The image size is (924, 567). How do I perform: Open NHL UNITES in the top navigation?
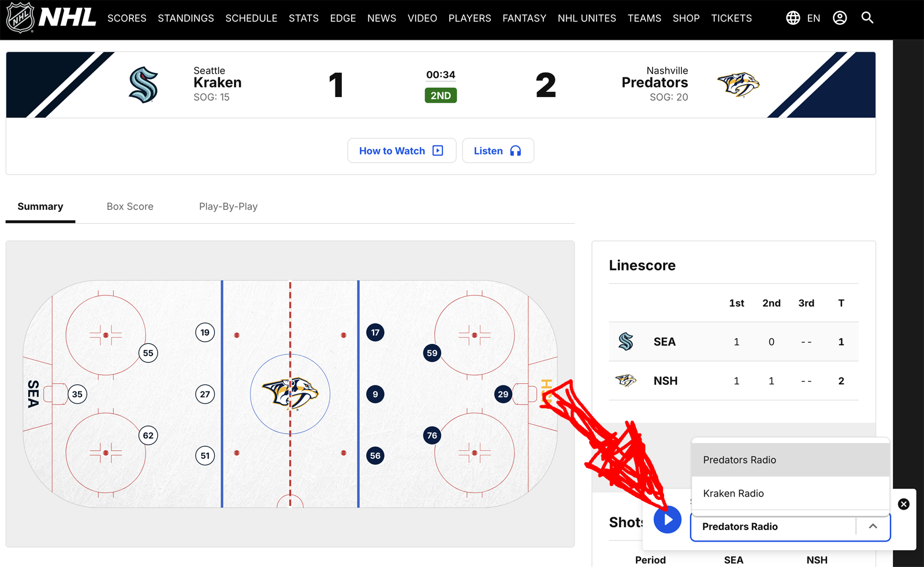587,18
